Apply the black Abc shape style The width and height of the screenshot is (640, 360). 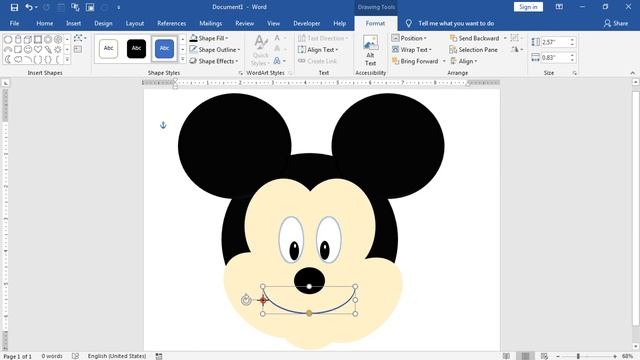[x=136, y=49]
